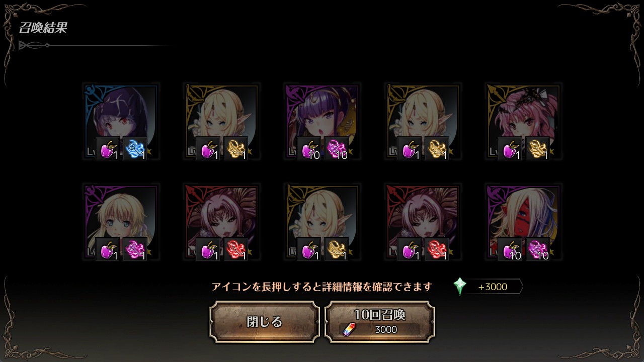Click gold shard icon under pink-haired character
The width and height of the screenshot is (644, 362).
click(x=537, y=149)
